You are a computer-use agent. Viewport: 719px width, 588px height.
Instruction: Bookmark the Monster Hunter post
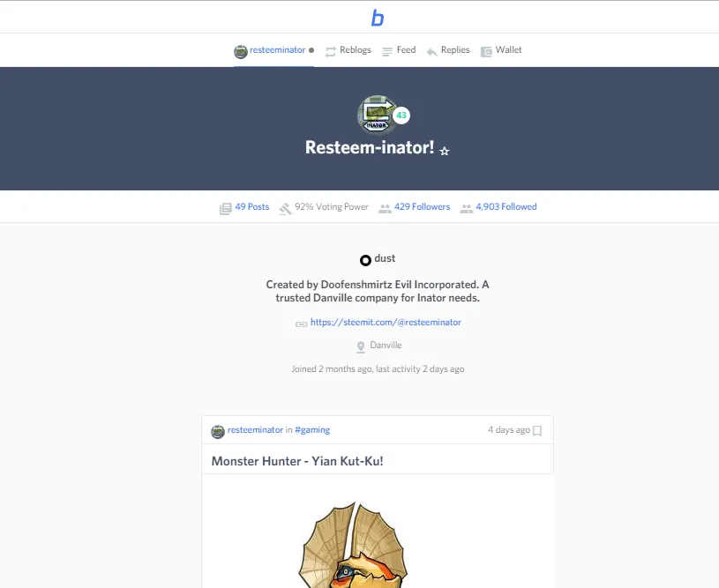tap(537, 431)
